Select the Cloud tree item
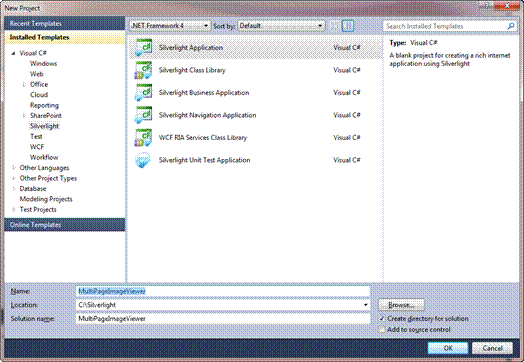 point(39,95)
